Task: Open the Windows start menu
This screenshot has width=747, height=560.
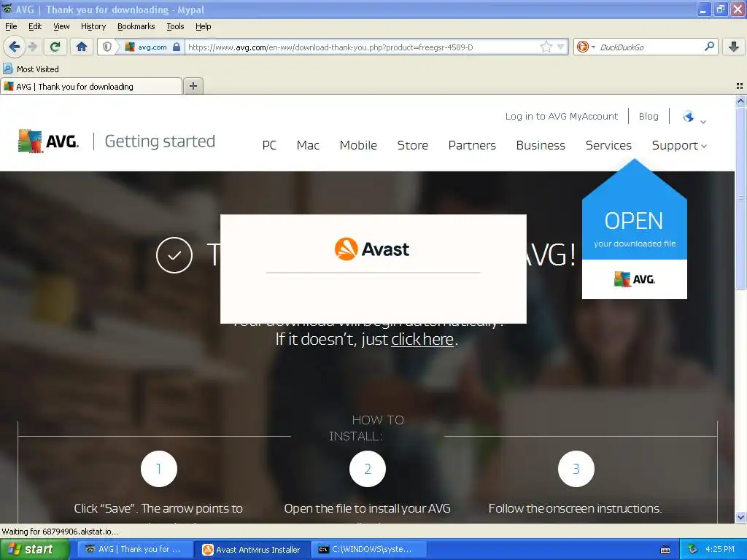Action: pyautogui.click(x=34, y=549)
